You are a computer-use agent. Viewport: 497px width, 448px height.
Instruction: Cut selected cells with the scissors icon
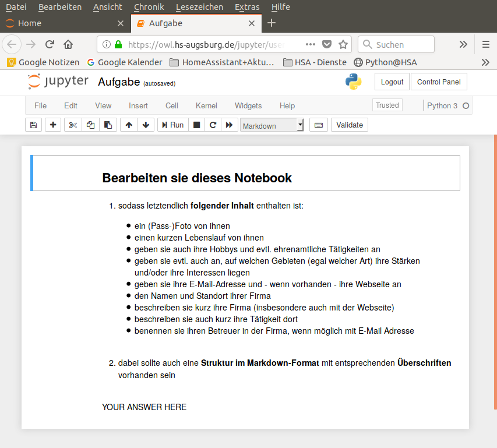(x=73, y=125)
